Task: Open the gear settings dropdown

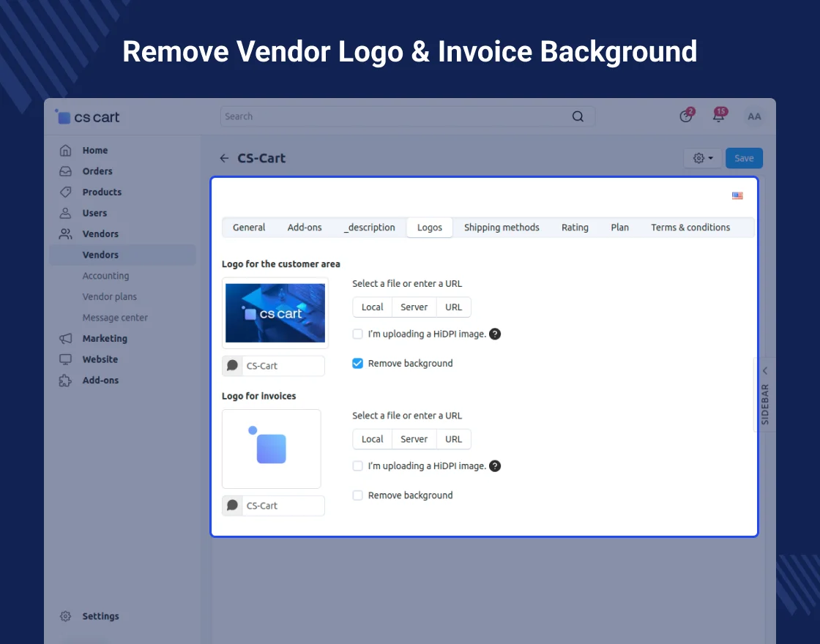Action: click(x=703, y=158)
